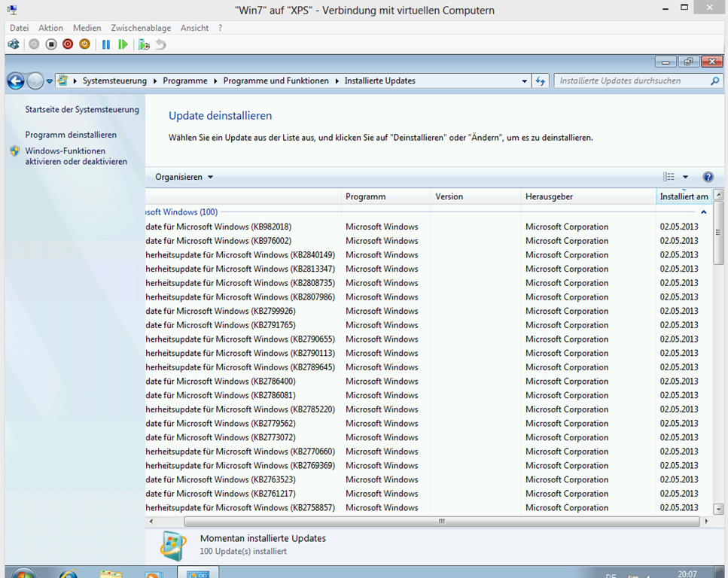Reset the virtual machine with green icon
Image resolution: width=728 pixels, height=578 pixels.
click(123, 44)
